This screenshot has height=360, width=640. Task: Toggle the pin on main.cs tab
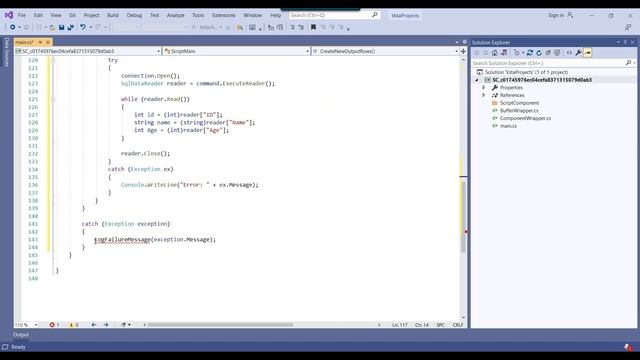pyautogui.click(x=40, y=42)
